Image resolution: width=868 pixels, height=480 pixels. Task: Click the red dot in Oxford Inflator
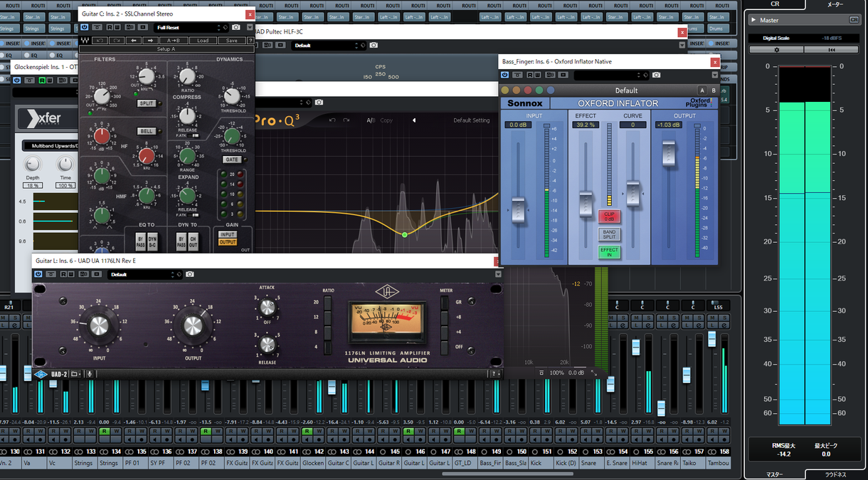(528, 90)
